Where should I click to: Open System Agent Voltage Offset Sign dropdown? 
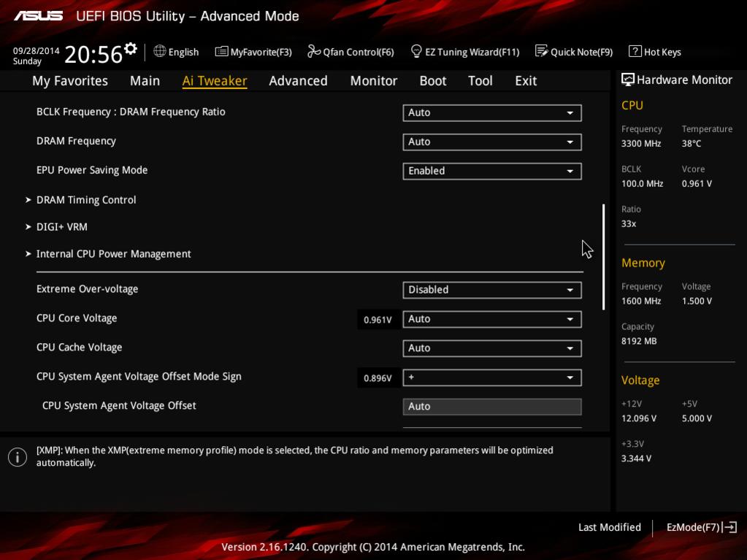(492, 377)
